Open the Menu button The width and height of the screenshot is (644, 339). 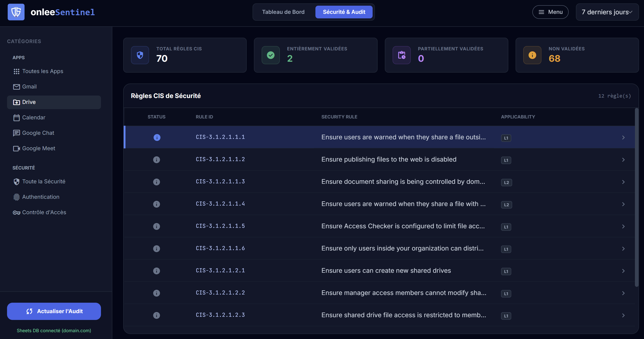pos(550,12)
